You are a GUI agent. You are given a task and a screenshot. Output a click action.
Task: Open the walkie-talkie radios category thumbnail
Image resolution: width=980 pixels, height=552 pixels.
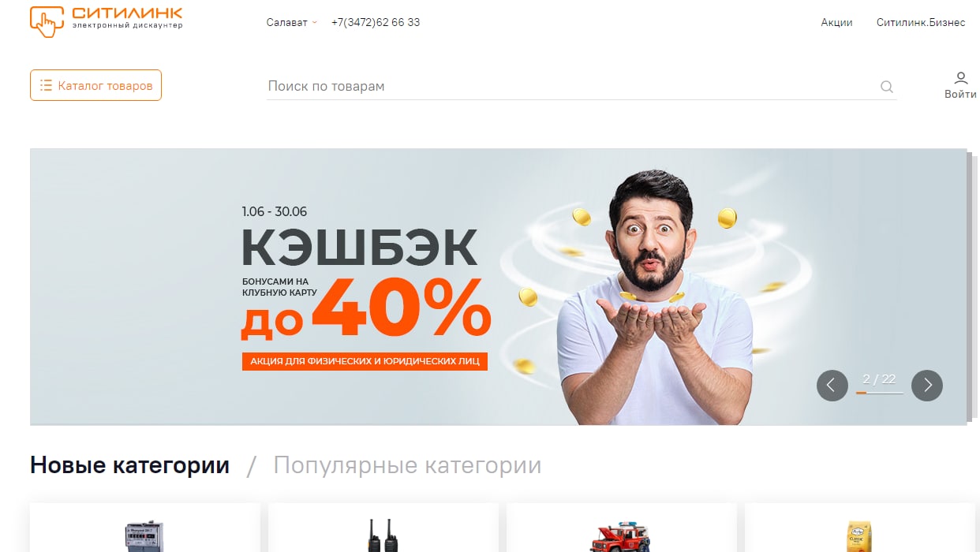coord(383,535)
